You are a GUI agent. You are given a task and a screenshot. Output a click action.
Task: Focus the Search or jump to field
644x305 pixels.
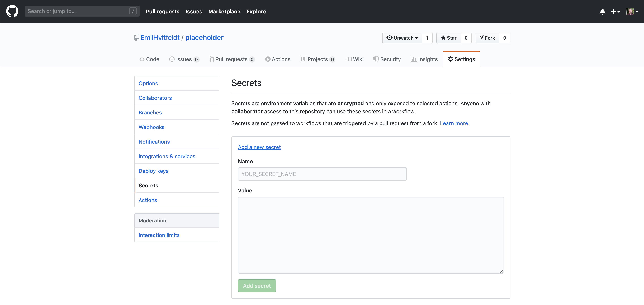(82, 11)
